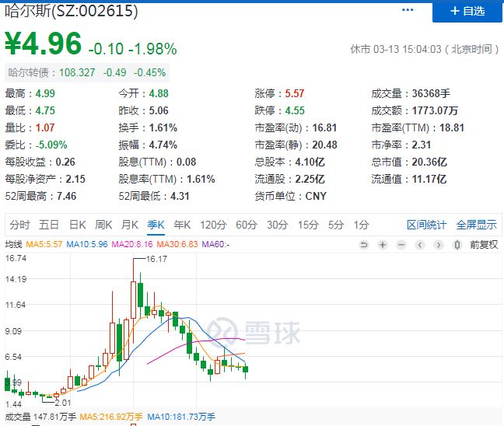Click the 总市值 20.36亿 value
Viewport: 504px width, 426px height.
(429, 162)
